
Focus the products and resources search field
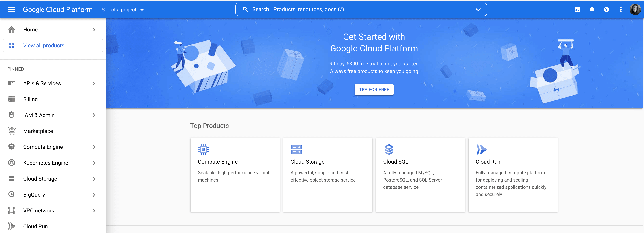(350, 10)
